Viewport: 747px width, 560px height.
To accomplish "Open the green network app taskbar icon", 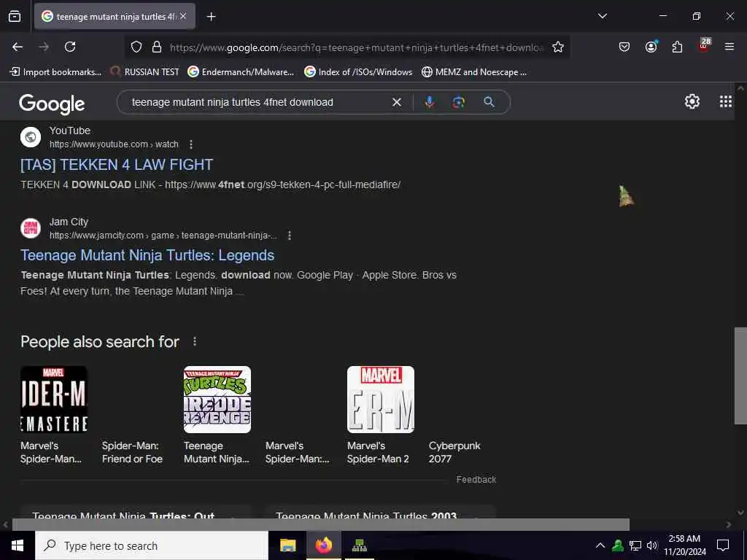I will click(359, 545).
